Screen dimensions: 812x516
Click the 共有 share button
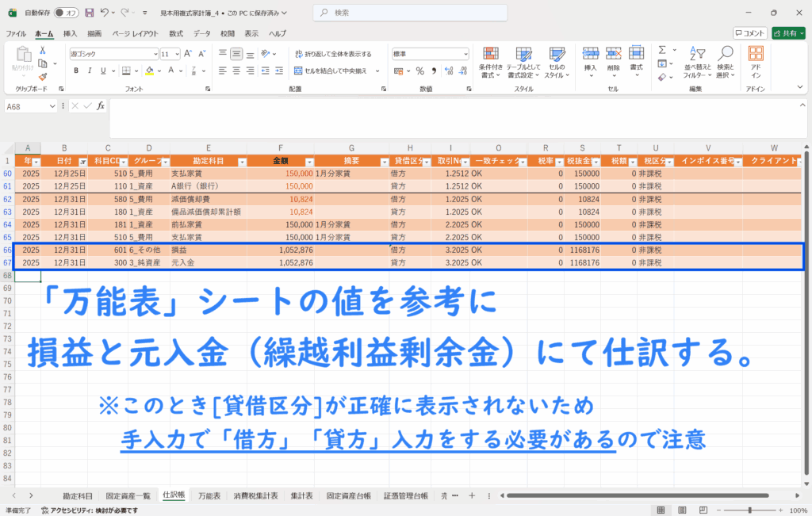click(787, 33)
